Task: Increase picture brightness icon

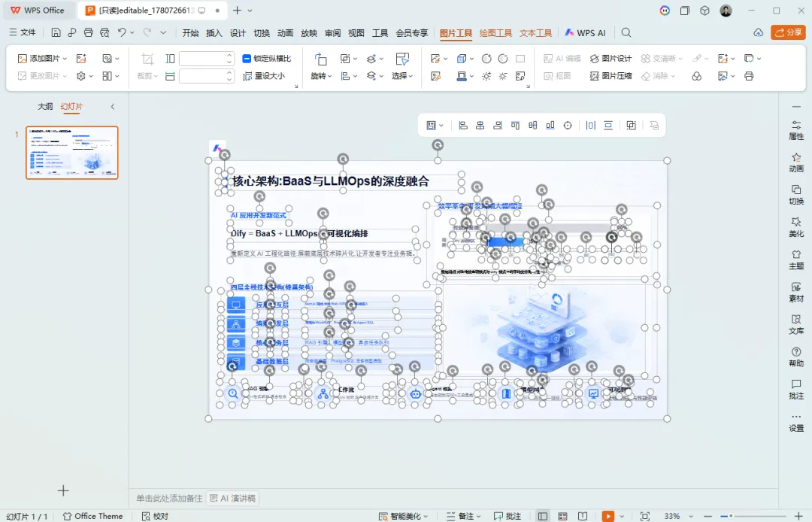Action: 486,76
